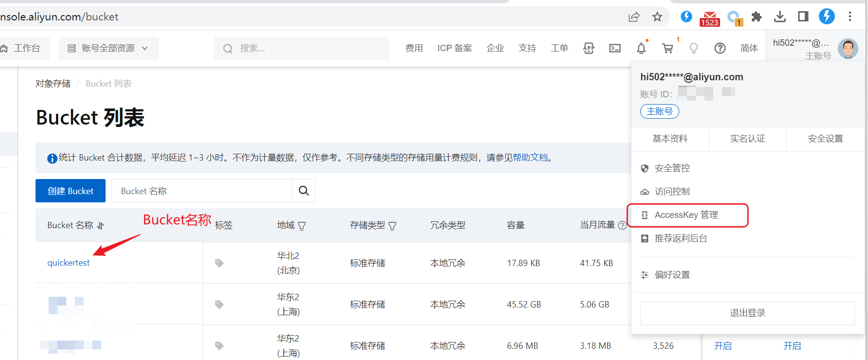Open the browser downloads icon

tap(780, 17)
